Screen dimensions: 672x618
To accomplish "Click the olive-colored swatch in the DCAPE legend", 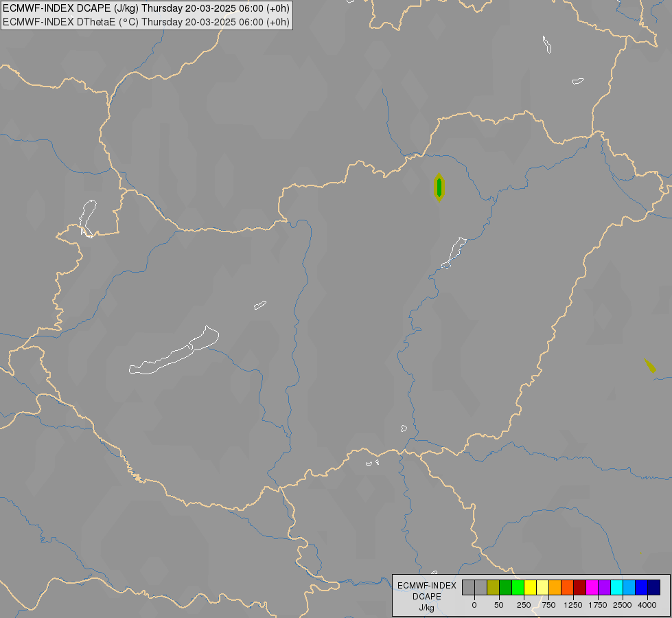I will pos(494,588).
